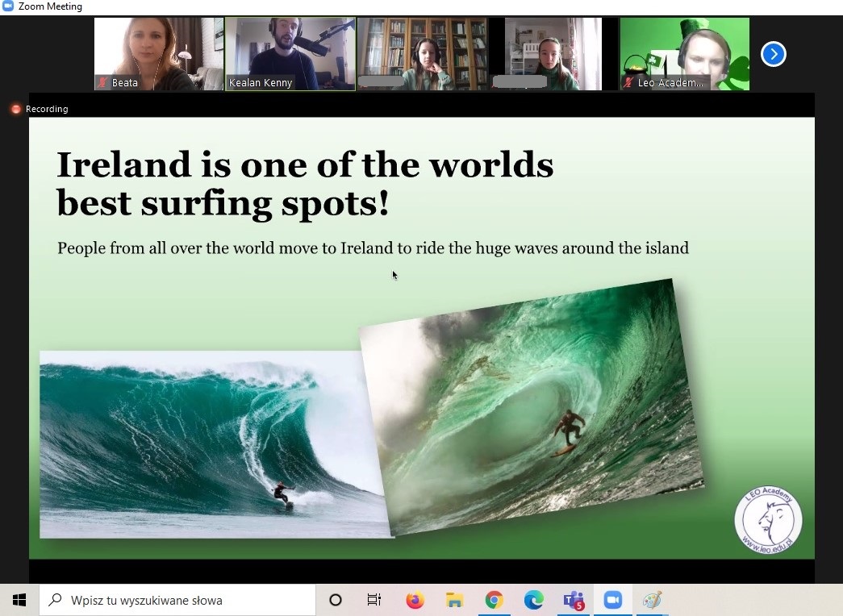Screen dimensions: 843x616
Task: Open Microsoft Edge from the taskbar
Action: coord(533,600)
